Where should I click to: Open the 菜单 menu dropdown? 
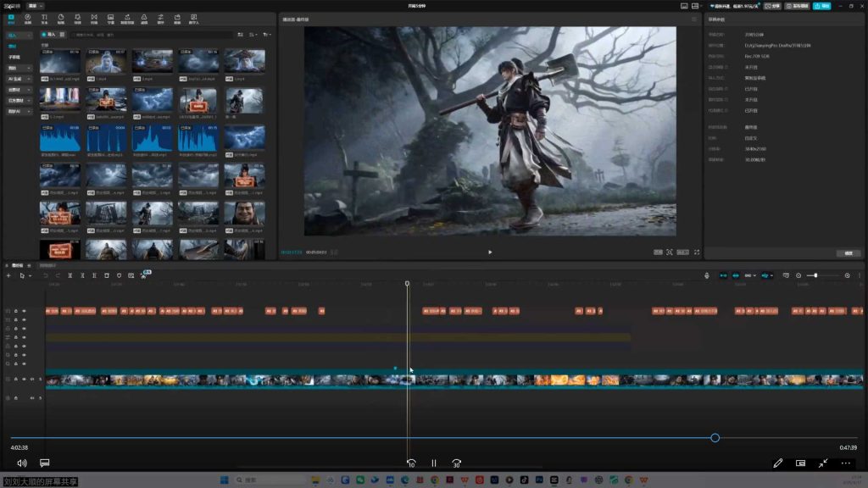[35, 6]
